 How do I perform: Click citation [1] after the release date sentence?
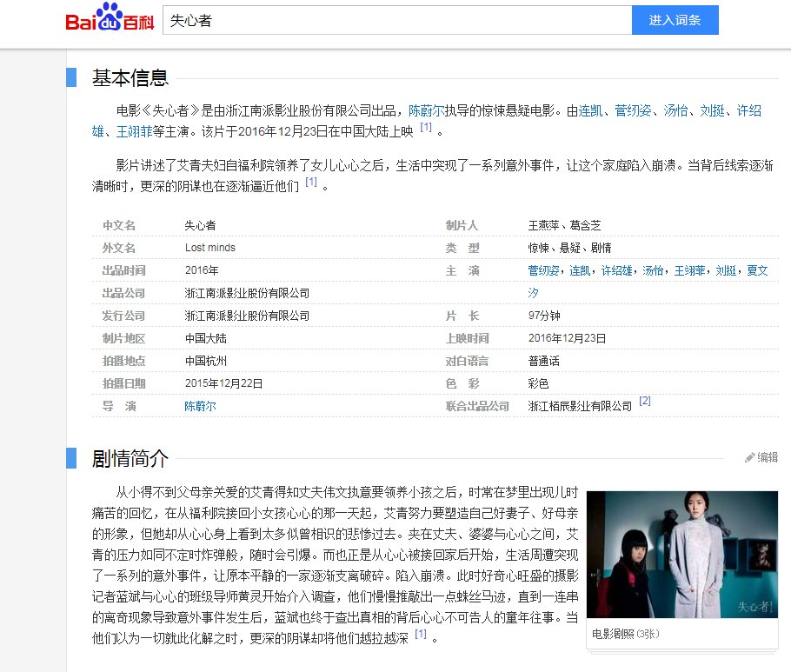pos(425,124)
